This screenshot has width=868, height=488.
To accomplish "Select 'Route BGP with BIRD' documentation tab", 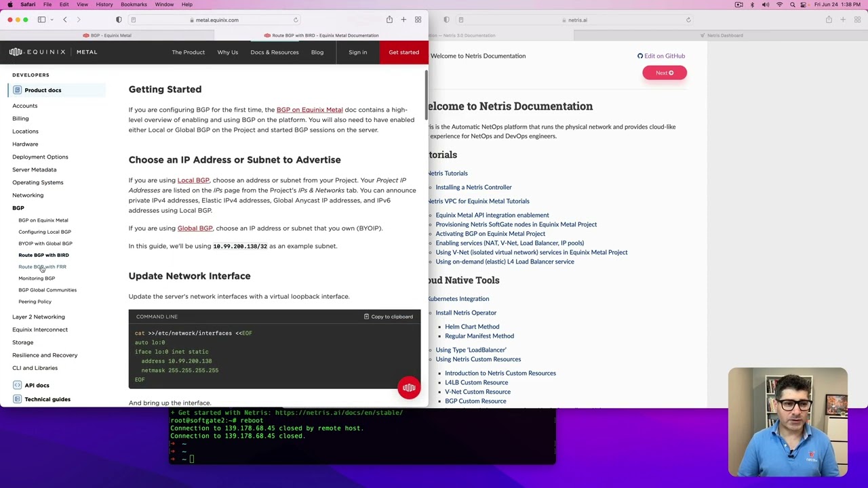I will pos(321,35).
